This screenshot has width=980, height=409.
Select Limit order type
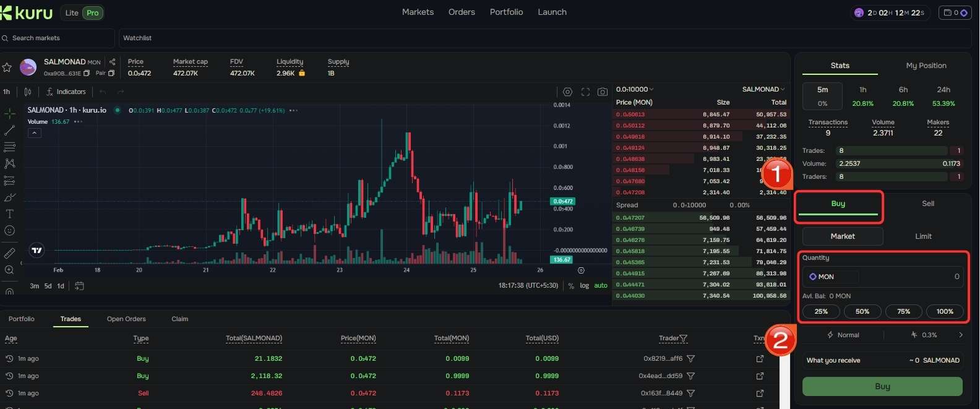coord(923,236)
